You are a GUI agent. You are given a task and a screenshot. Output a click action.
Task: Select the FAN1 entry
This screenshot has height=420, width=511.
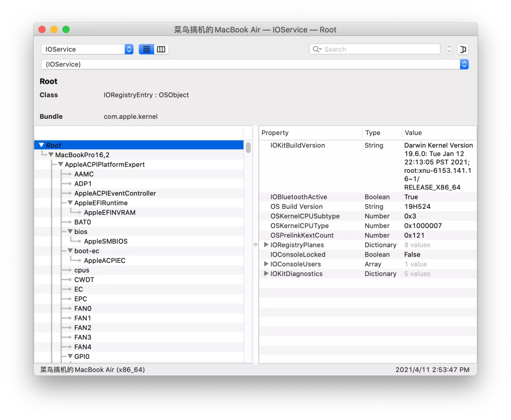point(82,318)
